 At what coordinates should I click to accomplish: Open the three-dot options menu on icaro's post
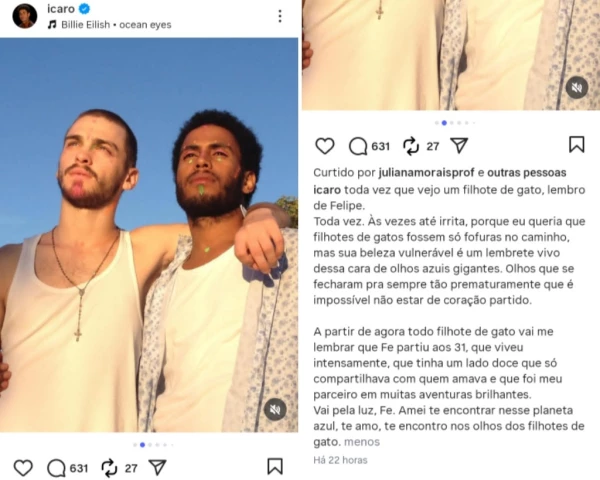[x=280, y=16]
